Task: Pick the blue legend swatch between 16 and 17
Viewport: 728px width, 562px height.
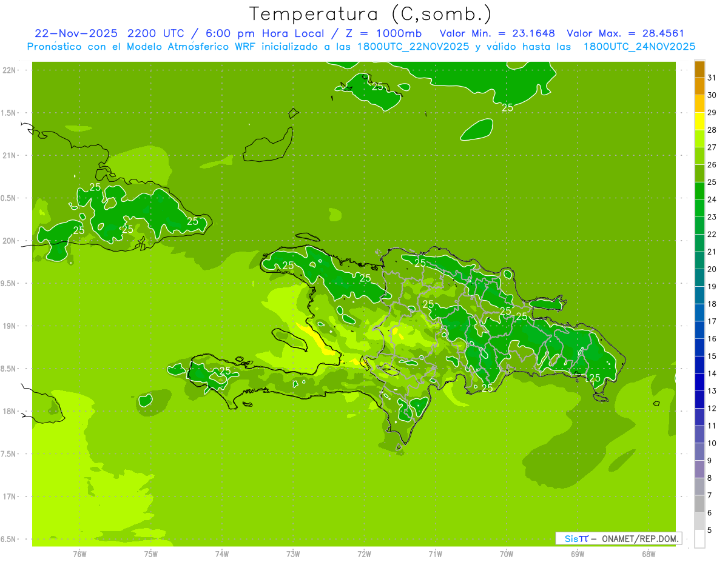Action: 699,330
